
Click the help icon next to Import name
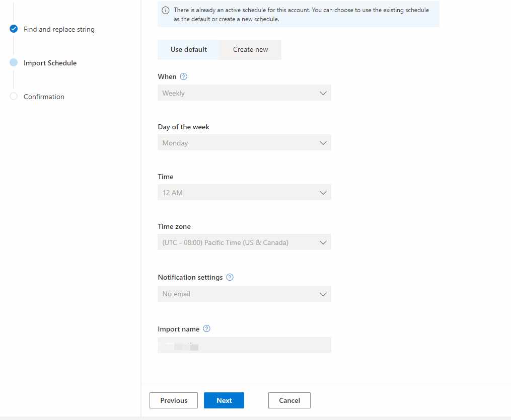[206, 328]
